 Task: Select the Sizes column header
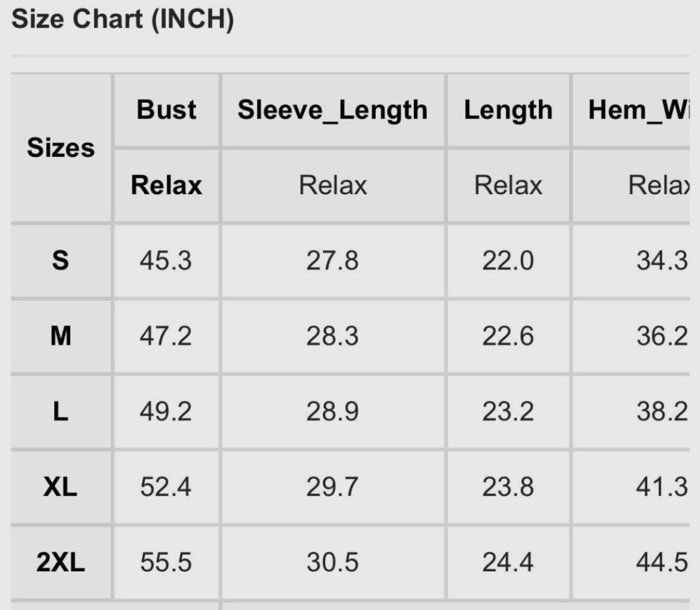(61, 147)
